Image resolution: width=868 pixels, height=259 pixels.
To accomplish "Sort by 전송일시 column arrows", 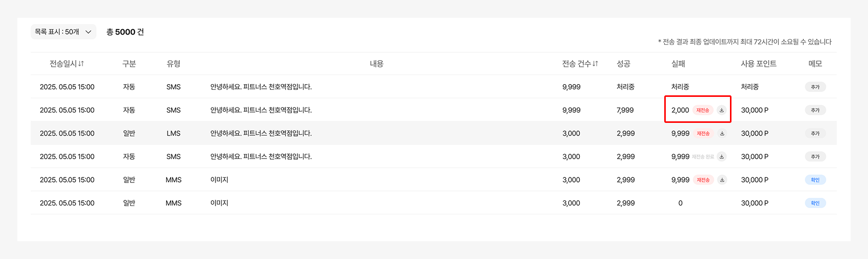I will pos(81,64).
